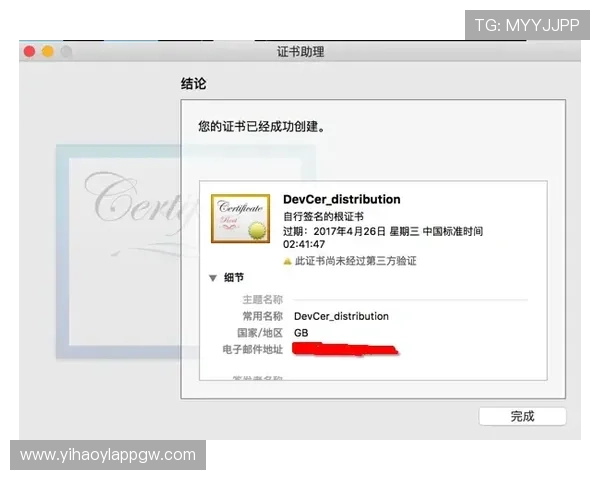Click the 结论 heading

click(194, 83)
